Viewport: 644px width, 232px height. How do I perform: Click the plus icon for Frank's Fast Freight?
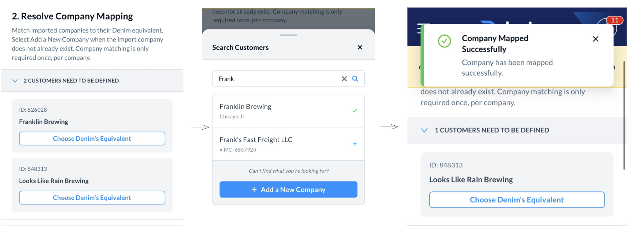[355, 144]
